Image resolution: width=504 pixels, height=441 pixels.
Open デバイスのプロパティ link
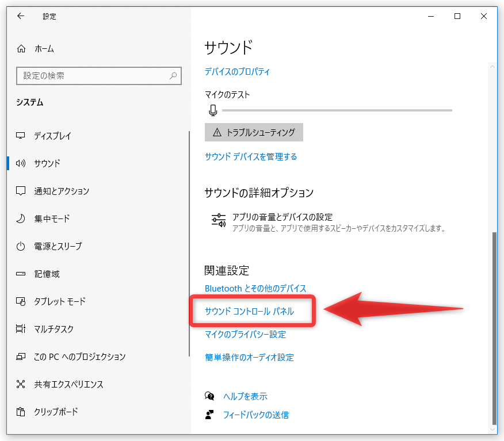point(237,72)
